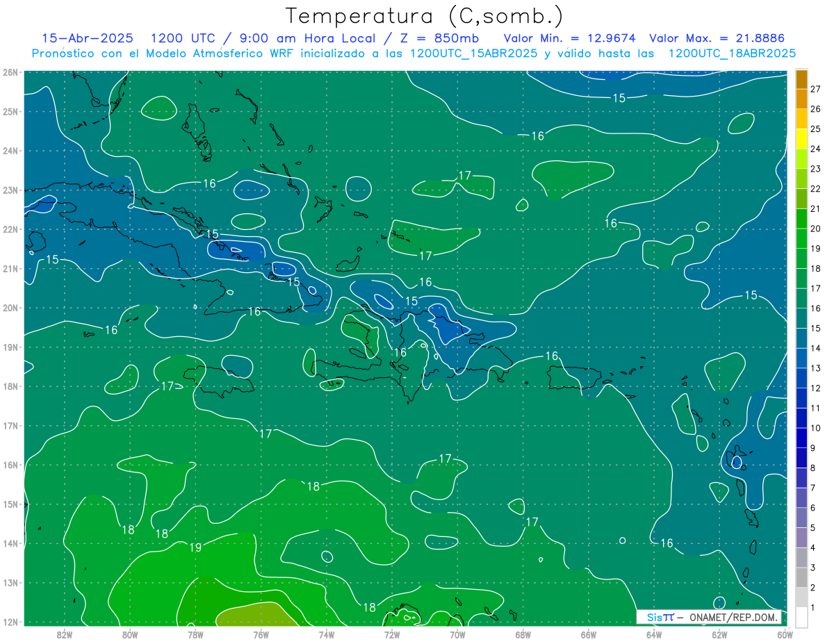Click legend value label "5"
Image resolution: width=834 pixels, height=644 pixels.
[x=814, y=527]
